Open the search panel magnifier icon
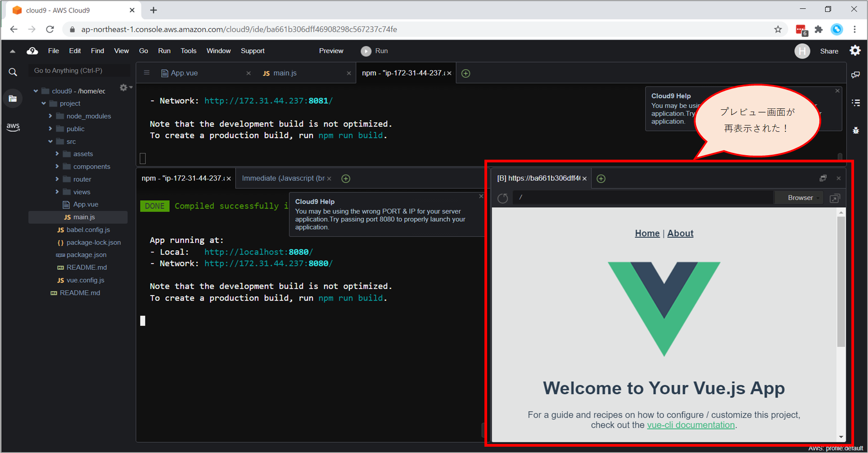Viewport: 868px width, 453px height. pyautogui.click(x=13, y=72)
